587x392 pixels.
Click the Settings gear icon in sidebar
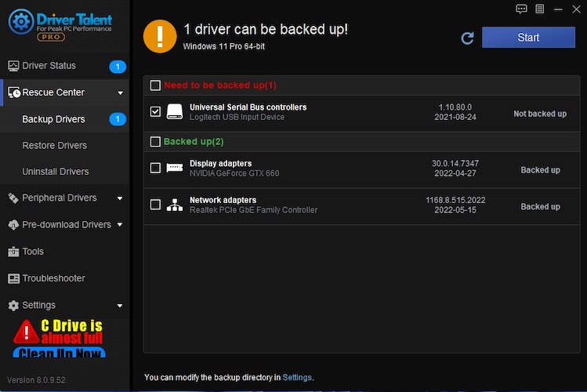coord(13,306)
